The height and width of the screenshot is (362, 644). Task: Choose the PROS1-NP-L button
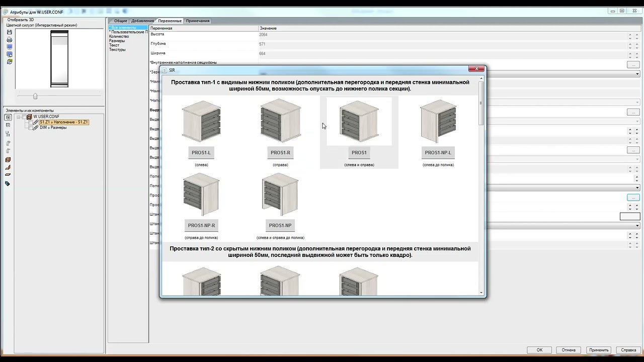click(x=438, y=153)
